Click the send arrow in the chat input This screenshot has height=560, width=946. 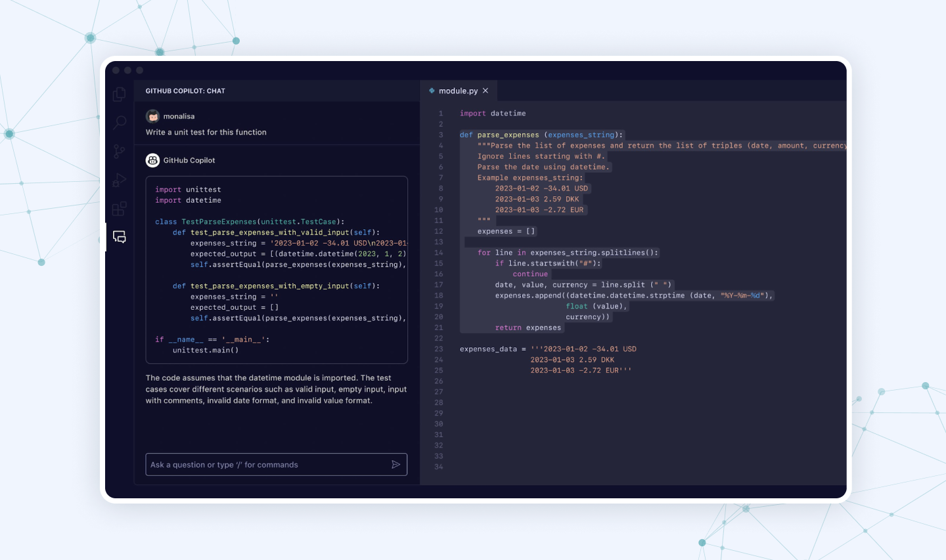(x=396, y=464)
